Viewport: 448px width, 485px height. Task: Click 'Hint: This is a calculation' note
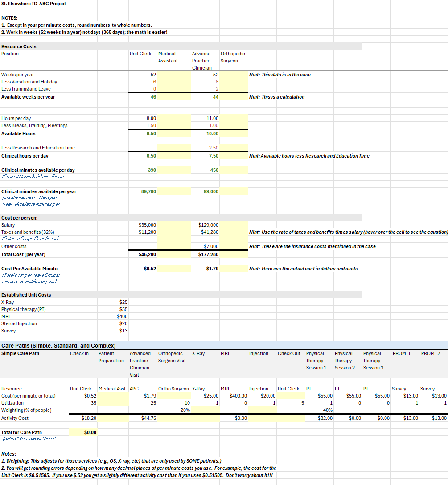point(277,97)
